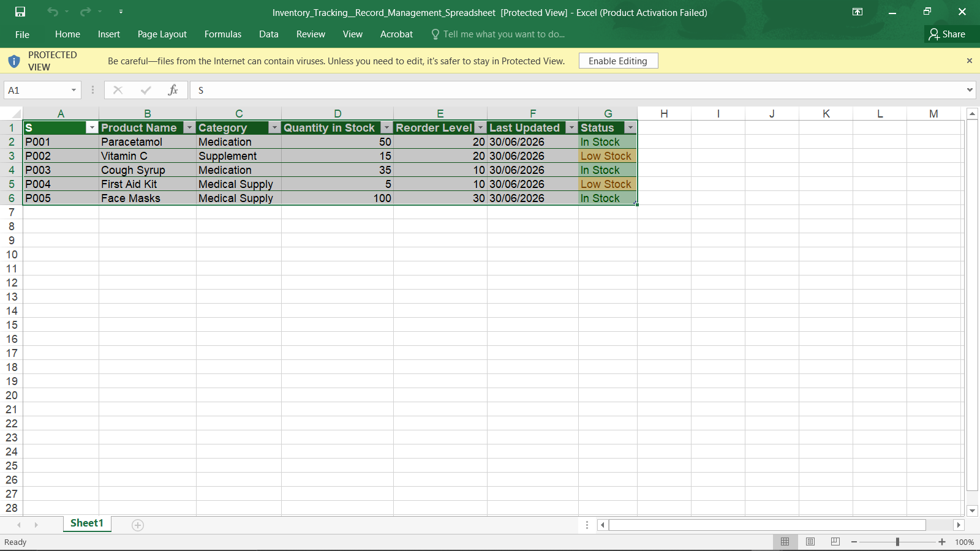
Task: Click cell containing Cough Syrup
Action: (148, 170)
